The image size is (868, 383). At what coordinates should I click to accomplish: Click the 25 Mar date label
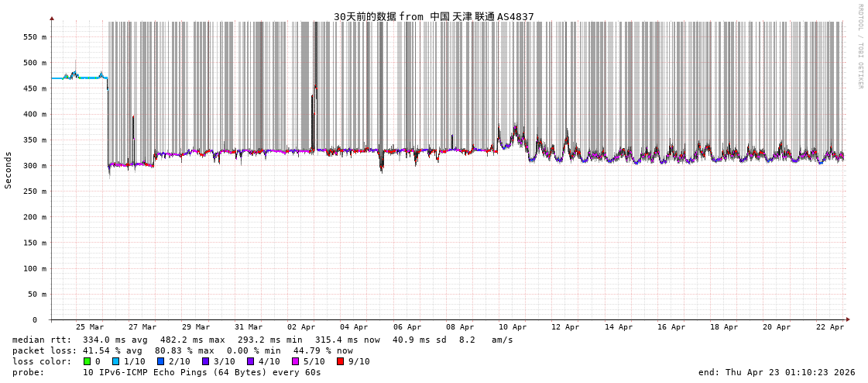click(90, 327)
